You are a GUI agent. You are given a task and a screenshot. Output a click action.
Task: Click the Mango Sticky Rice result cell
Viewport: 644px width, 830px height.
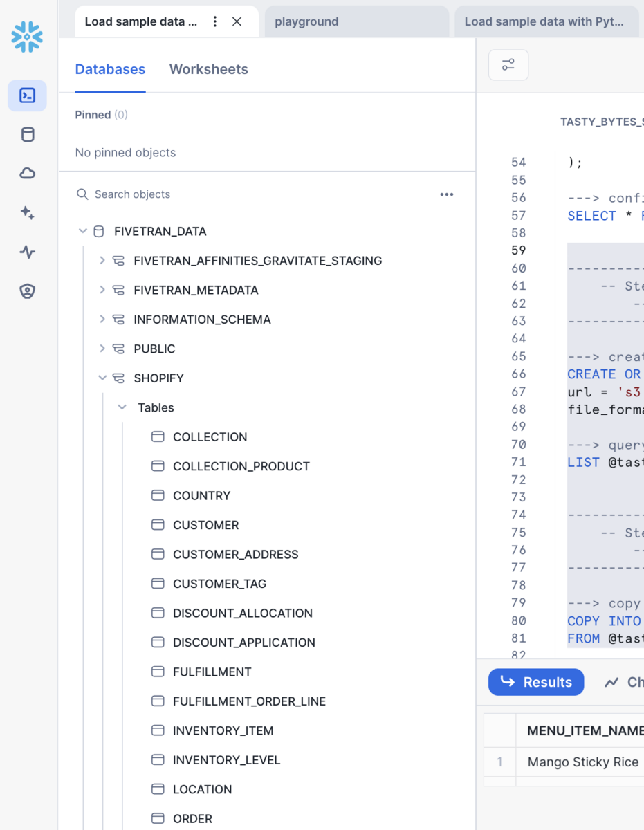pos(583,762)
